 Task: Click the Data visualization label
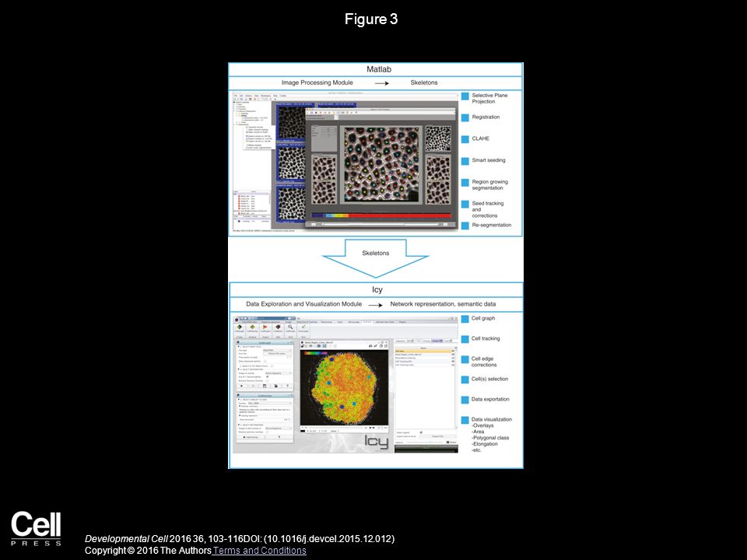(x=492, y=419)
